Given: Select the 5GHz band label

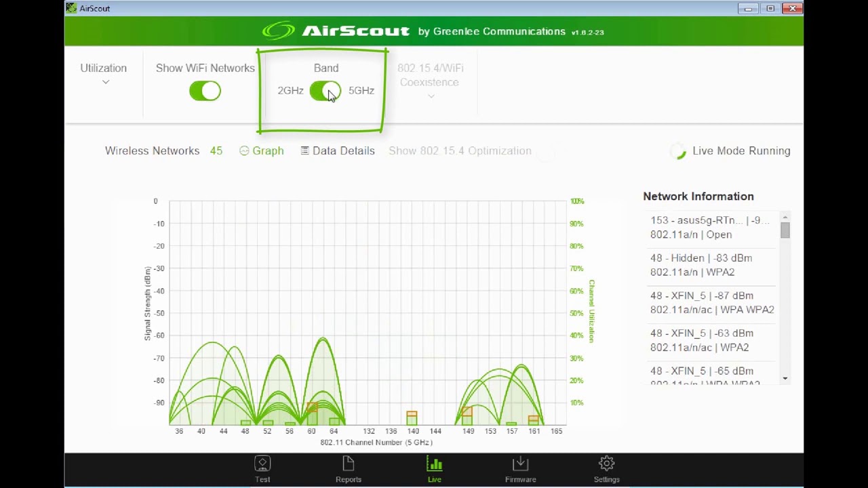Looking at the screenshot, I should [361, 90].
